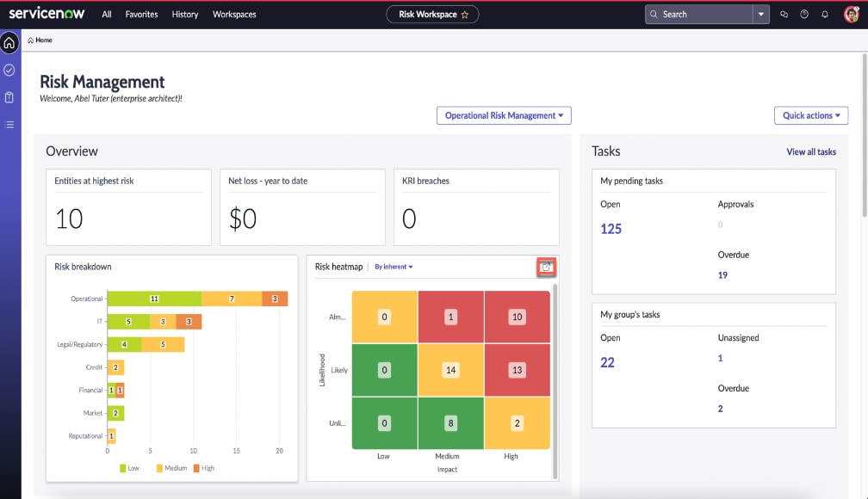Open Connect chat in the header

point(784,14)
